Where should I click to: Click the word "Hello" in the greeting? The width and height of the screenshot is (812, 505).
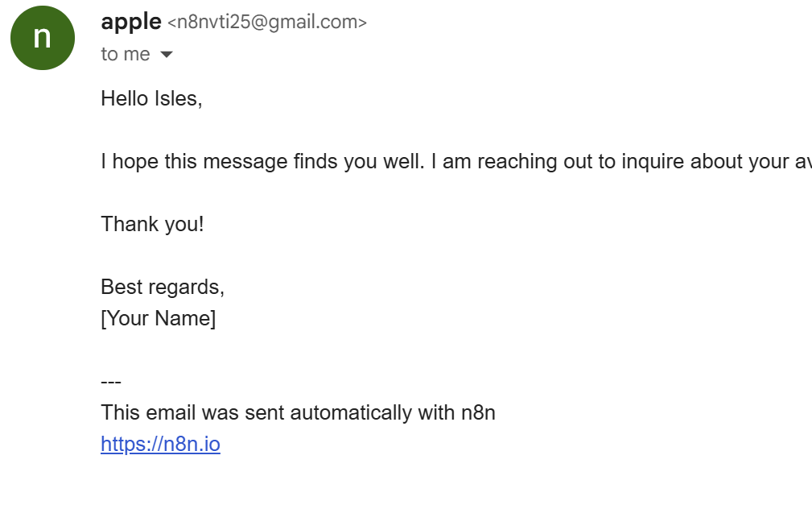tap(124, 98)
